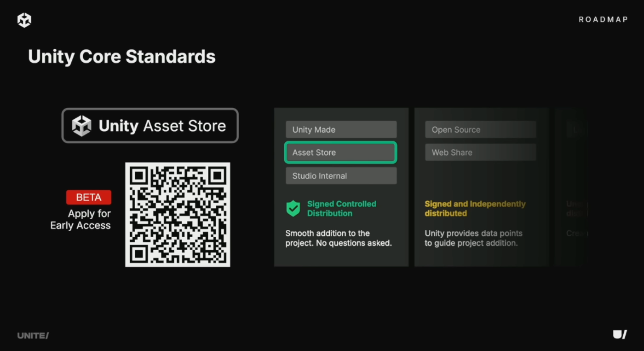Screen dimensions: 644x351
Task: Click the Unity cube logo at top-left
Action: point(24,20)
